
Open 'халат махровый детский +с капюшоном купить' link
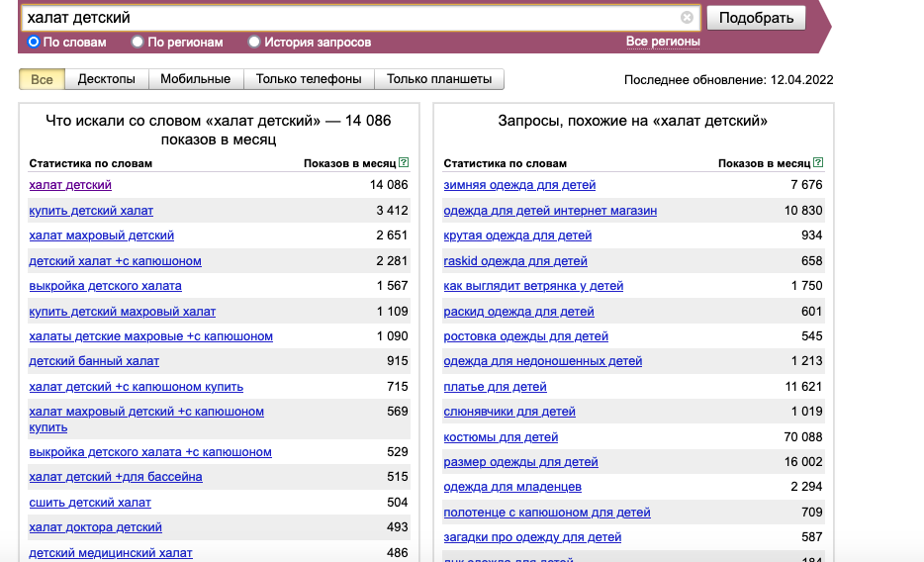[x=146, y=420]
